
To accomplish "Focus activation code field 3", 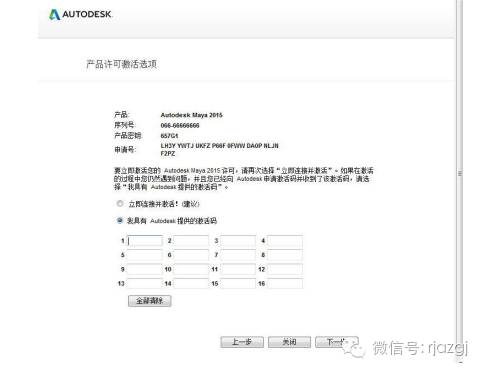I will pyautogui.click(x=238, y=241).
